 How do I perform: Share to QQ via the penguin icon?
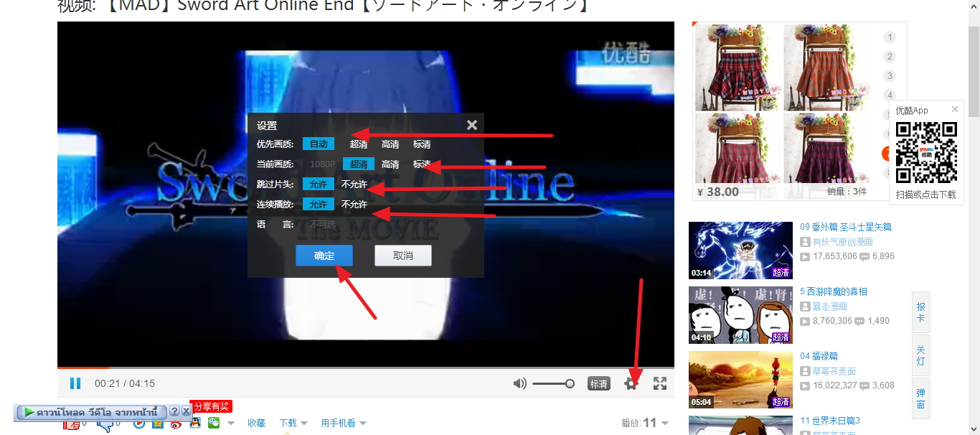195,423
